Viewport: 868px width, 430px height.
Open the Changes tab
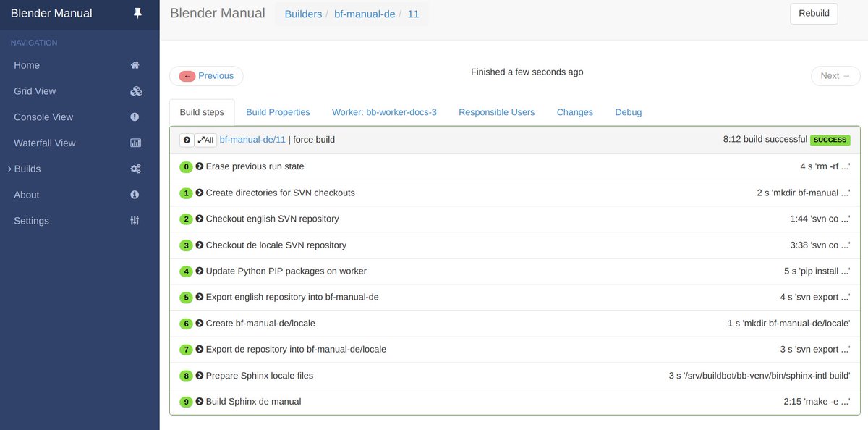[575, 112]
